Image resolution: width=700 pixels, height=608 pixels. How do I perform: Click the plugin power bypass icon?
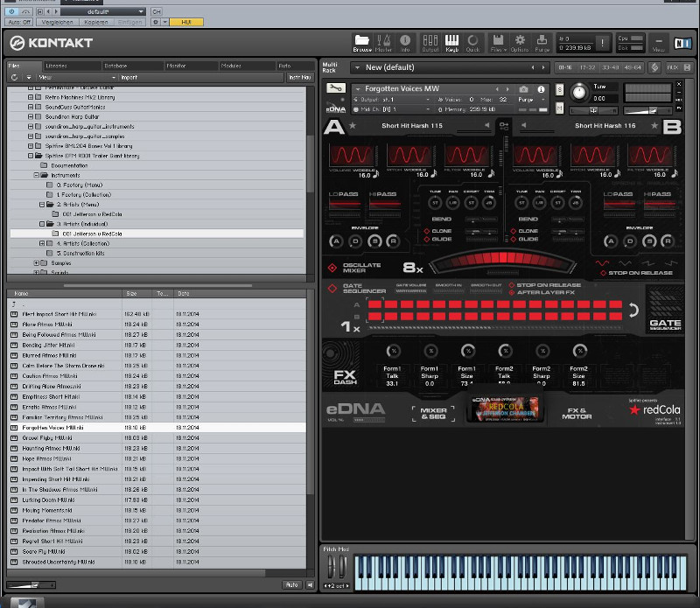(x=11, y=11)
